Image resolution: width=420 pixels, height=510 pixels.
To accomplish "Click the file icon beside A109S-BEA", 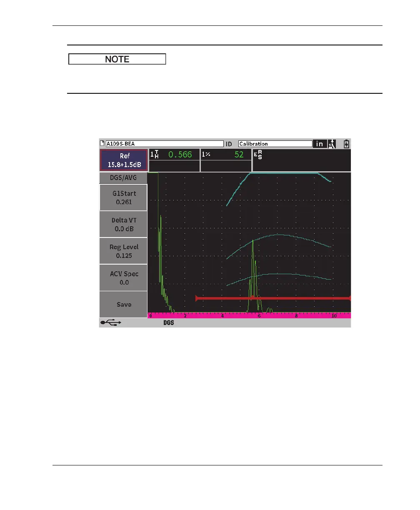I will [102, 144].
